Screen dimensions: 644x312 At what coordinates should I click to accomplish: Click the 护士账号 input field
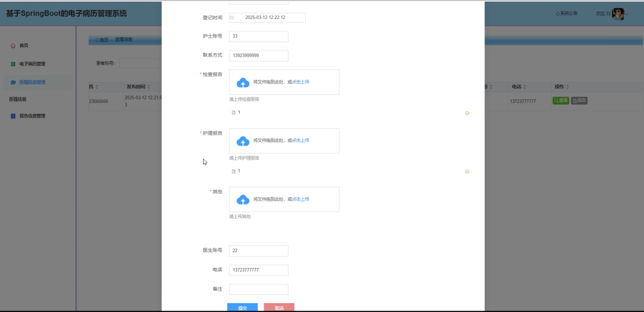258,36
